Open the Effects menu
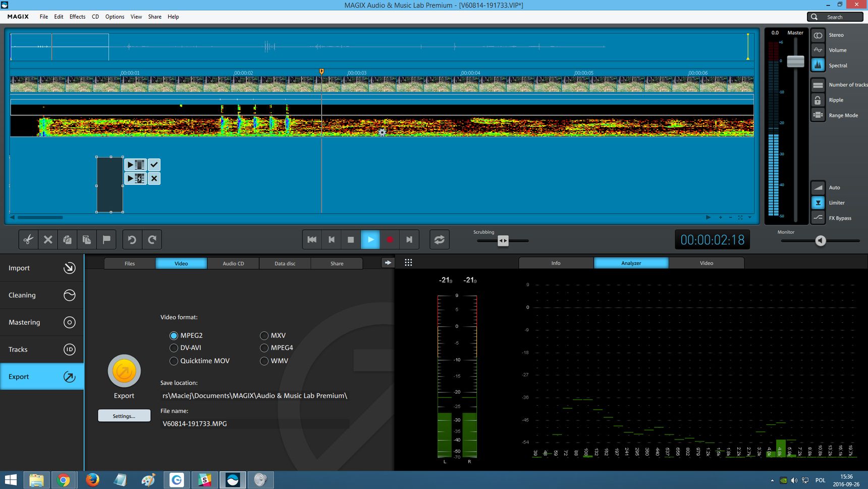This screenshot has height=489, width=868. 77,17
